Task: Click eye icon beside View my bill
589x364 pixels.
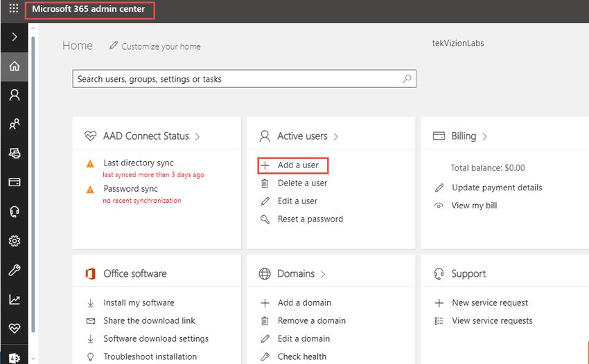Action: pos(439,206)
